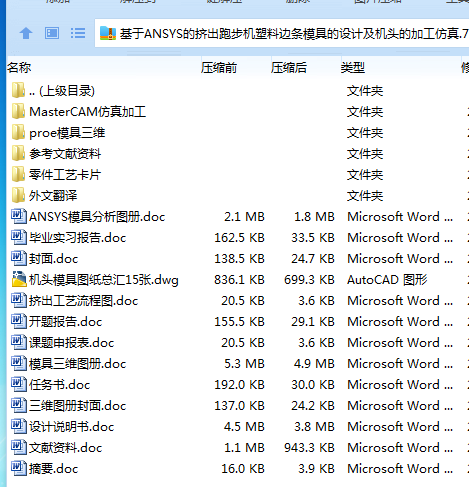Click the 文件夹 type of MasterCAM仿真加工
The height and width of the screenshot is (487, 469).
[x=365, y=112]
